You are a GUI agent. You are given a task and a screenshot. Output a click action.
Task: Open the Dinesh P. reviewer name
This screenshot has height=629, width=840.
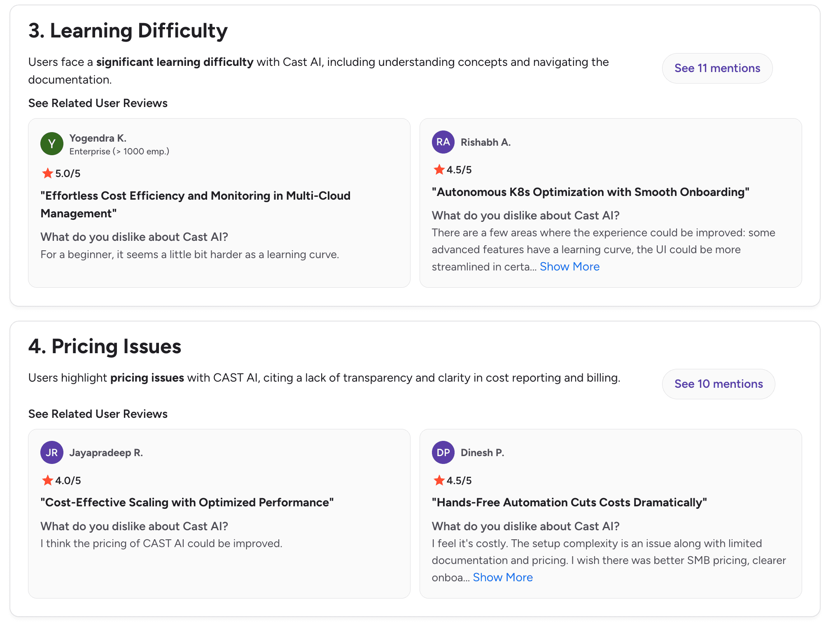coord(482,453)
